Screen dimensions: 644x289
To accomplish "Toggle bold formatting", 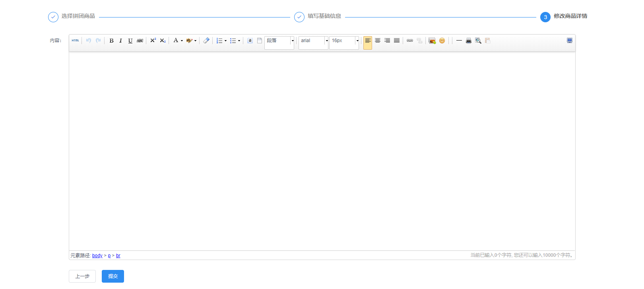I will coord(111,41).
